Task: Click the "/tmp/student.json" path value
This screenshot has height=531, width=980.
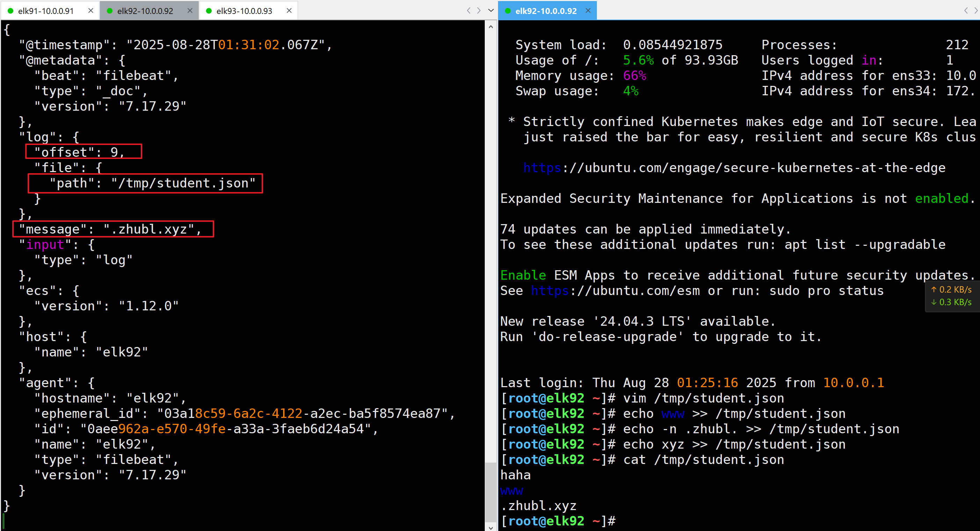Action: coord(183,183)
